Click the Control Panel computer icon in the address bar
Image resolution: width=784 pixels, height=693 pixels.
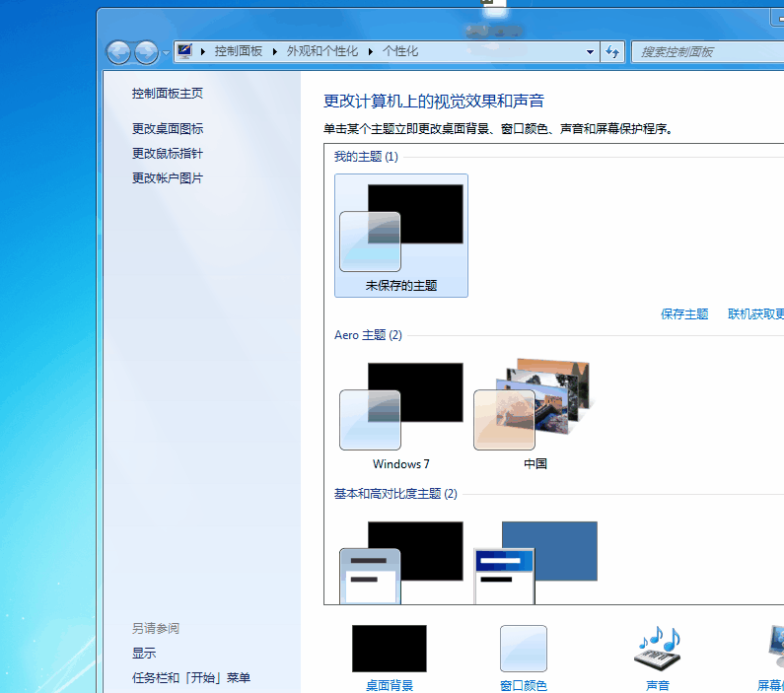pos(184,51)
